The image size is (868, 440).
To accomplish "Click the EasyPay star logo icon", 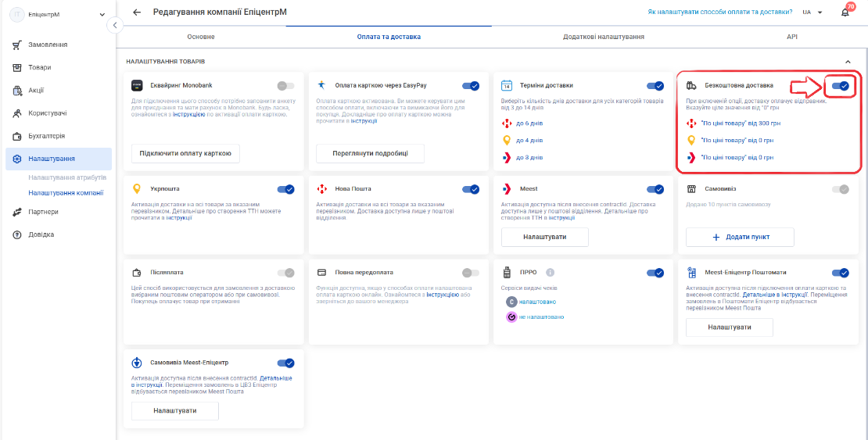I will 321,85.
